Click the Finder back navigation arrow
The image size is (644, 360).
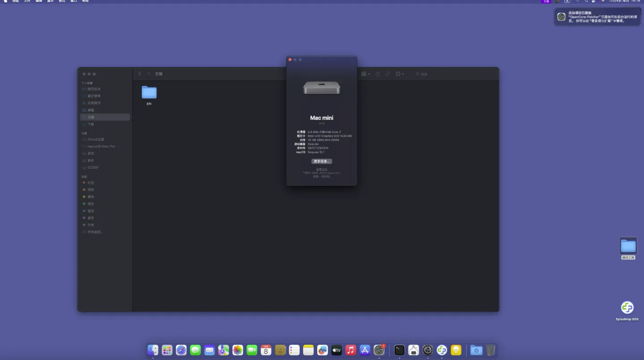pyautogui.click(x=140, y=74)
